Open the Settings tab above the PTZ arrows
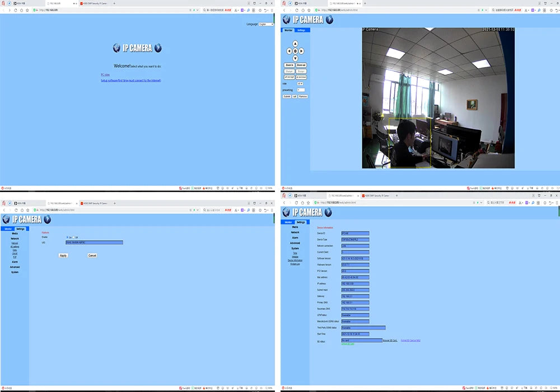The width and height of the screenshot is (560, 392). [301, 30]
